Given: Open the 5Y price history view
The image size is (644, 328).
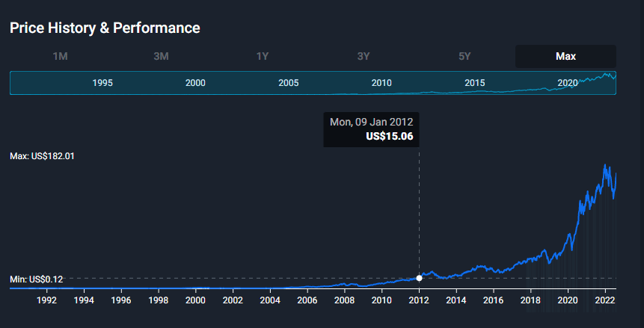Looking at the screenshot, I should coord(464,56).
